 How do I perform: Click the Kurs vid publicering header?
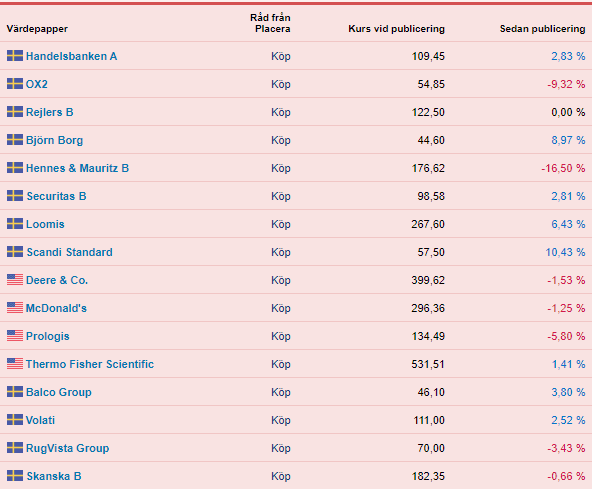coord(396,29)
